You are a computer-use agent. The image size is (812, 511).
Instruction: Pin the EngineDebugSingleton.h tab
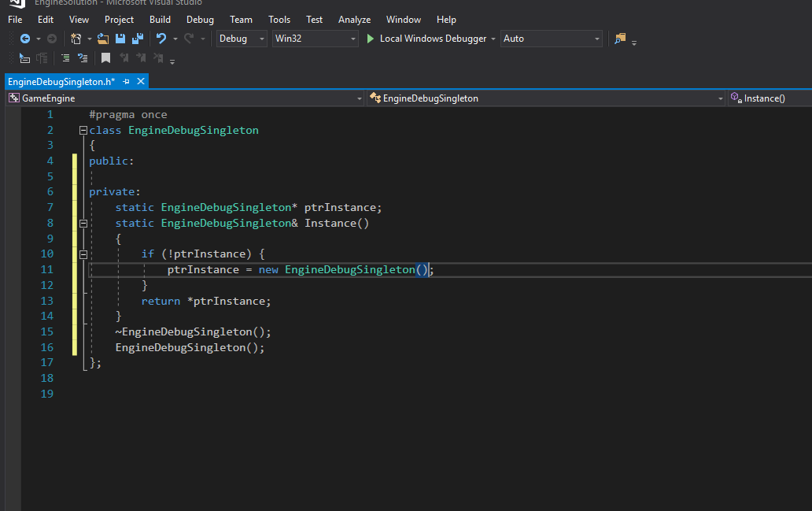[x=125, y=81]
